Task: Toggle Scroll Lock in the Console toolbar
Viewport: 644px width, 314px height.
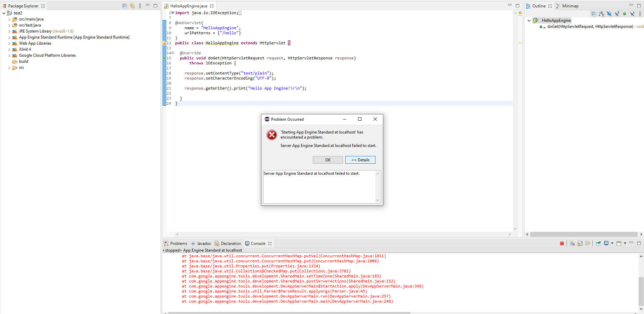Action: tap(580, 243)
